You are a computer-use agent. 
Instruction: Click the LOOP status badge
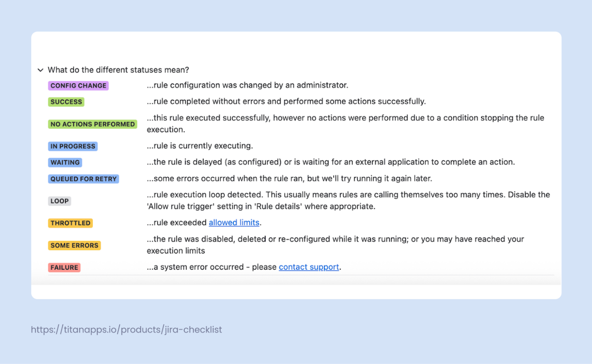coord(59,201)
